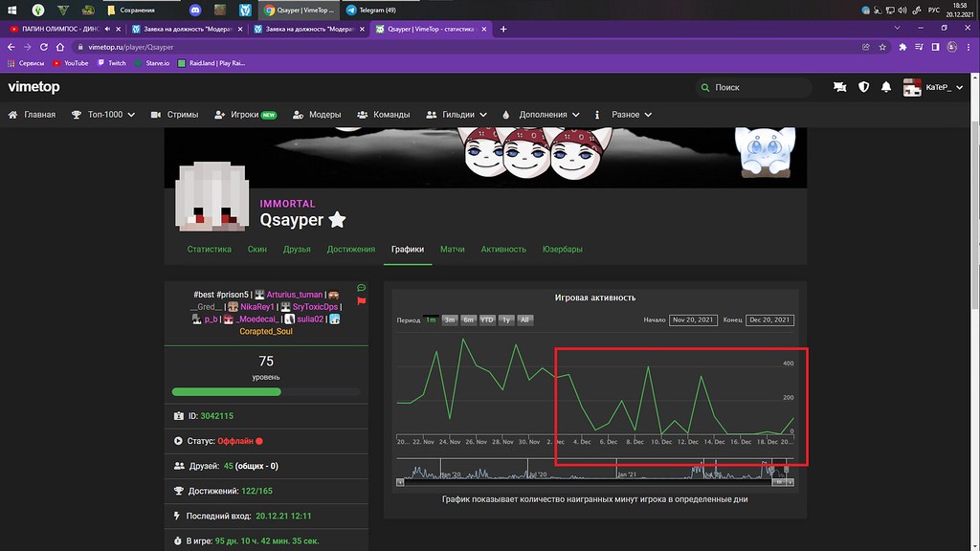The height and width of the screenshot is (551, 980).
Task: Set chart period to All
Action: point(524,320)
